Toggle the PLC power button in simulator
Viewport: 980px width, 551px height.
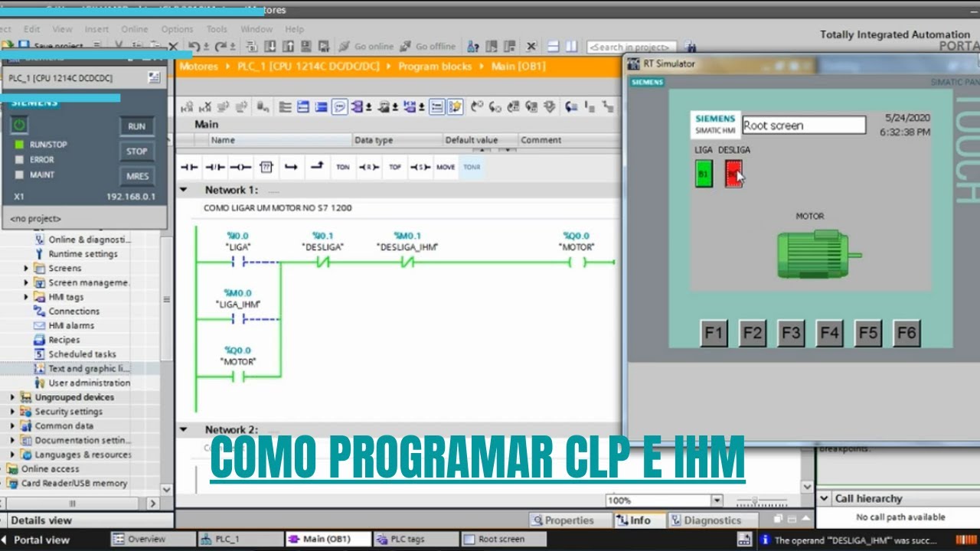coord(19,125)
